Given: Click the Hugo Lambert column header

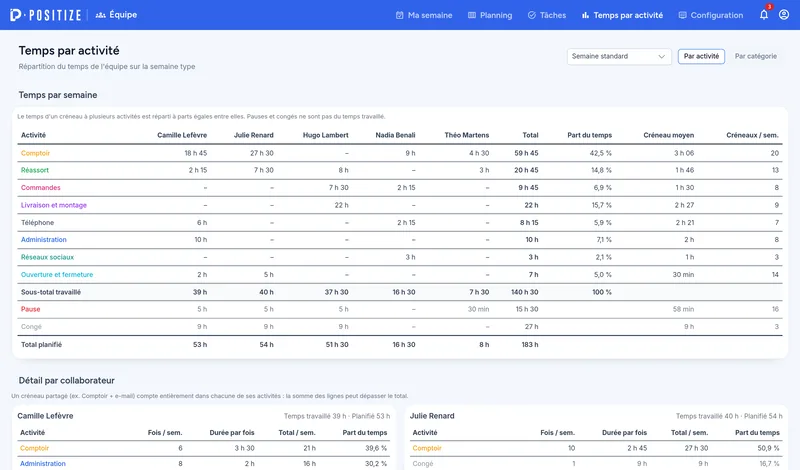Looking at the screenshot, I should pos(326,135).
